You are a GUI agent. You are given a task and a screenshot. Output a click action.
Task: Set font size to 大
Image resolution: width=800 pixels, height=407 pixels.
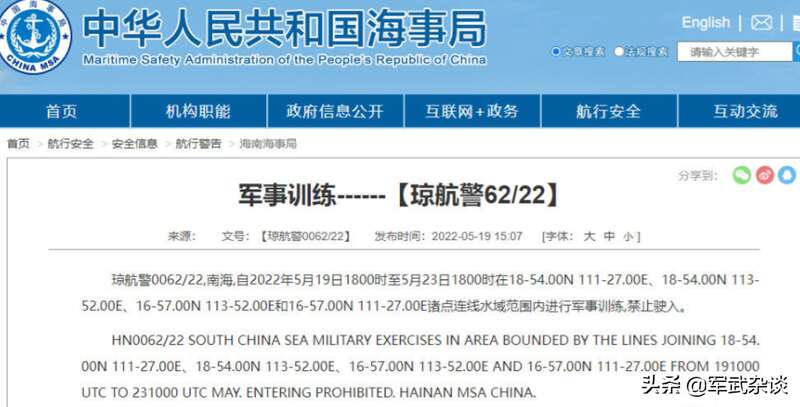pos(589,236)
